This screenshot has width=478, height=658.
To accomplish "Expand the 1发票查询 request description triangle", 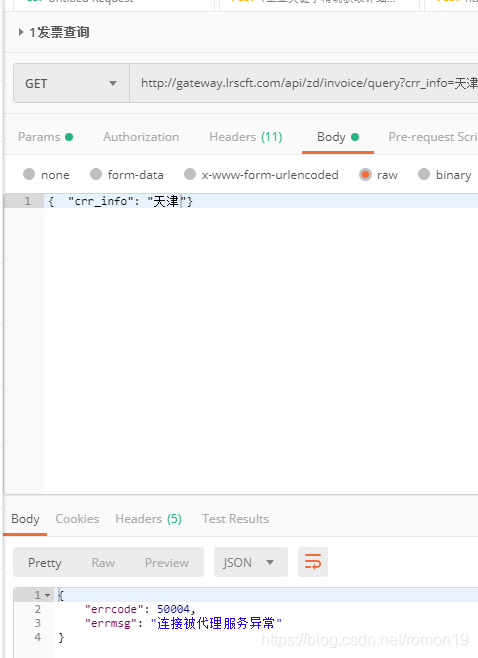I will (21, 32).
